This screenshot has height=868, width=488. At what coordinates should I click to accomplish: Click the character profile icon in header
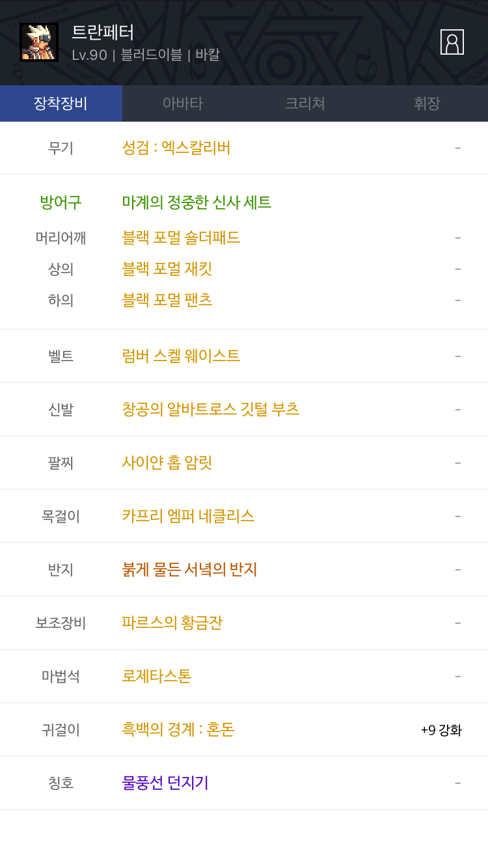452,42
